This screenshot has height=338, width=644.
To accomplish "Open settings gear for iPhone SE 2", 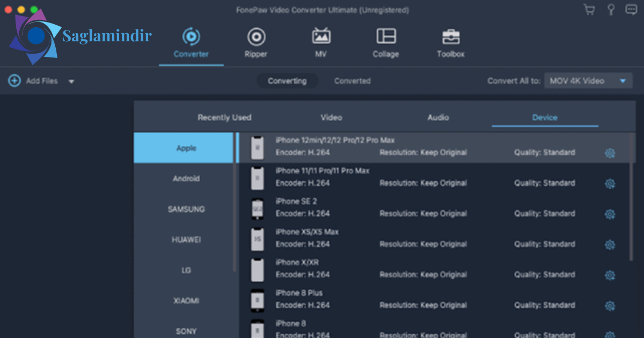I will [x=610, y=214].
